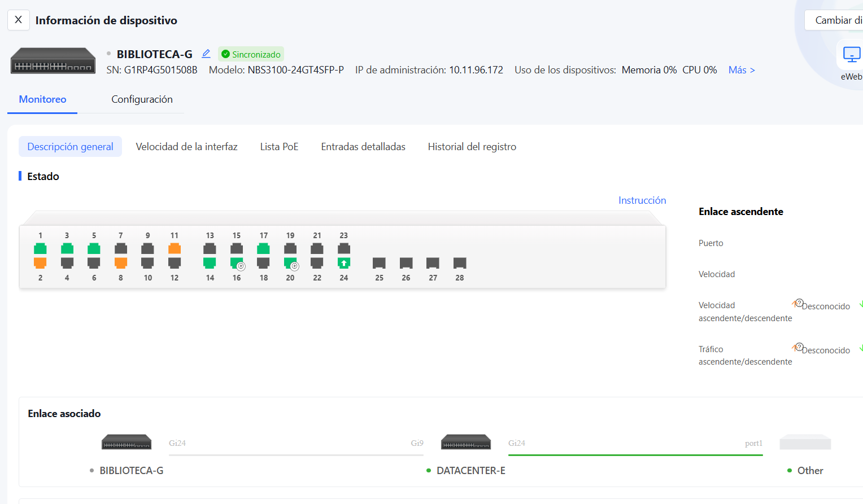Open the Entradas detalladas tab
This screenshot has height=504, width=863.
(x=363, y=147)
